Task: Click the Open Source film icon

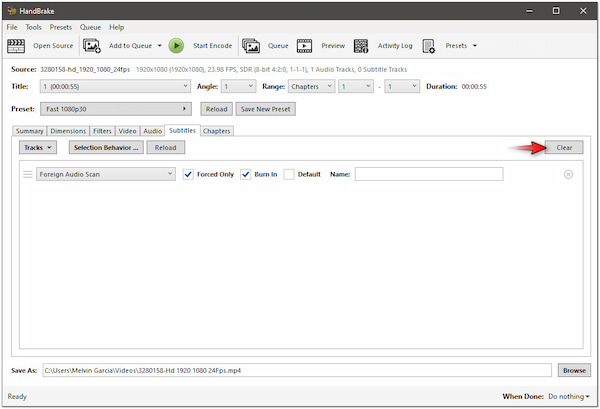Action: point(16,45)
